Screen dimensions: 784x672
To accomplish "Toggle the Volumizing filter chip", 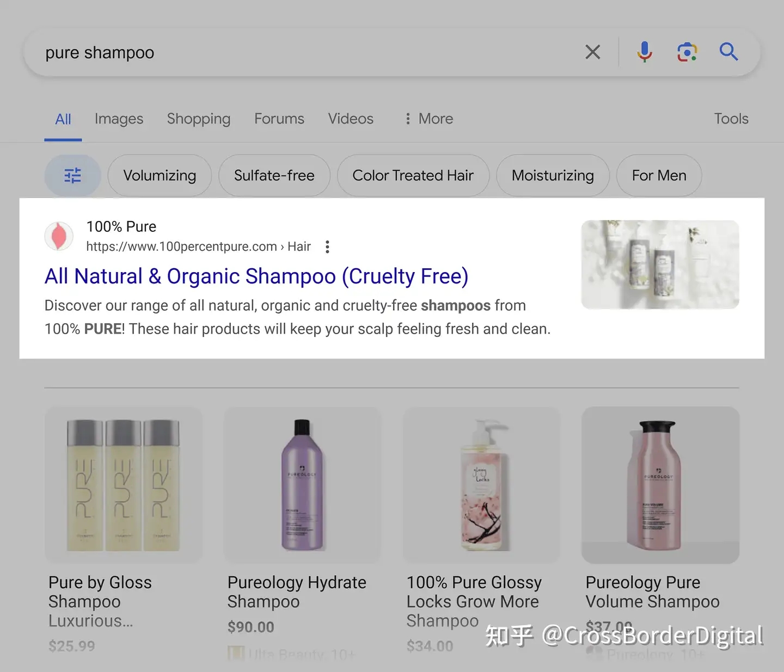I will (160, 175).
